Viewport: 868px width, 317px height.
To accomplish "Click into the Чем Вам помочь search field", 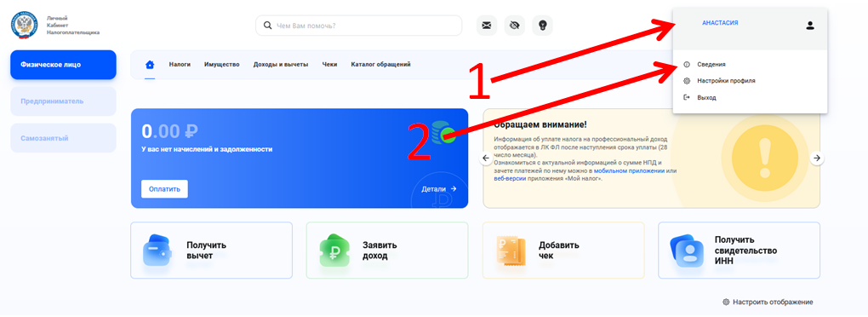I will 359,26.
